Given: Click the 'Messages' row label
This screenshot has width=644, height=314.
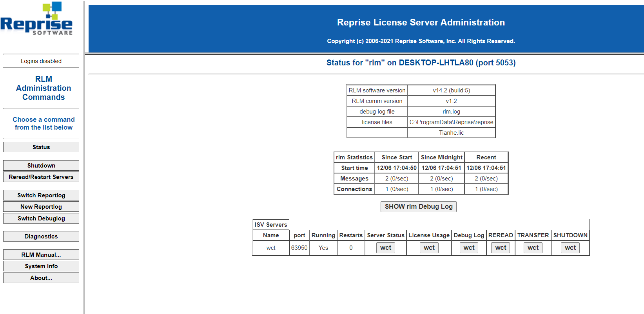Looking at the screenshot, I should click(x=354, y=179).
